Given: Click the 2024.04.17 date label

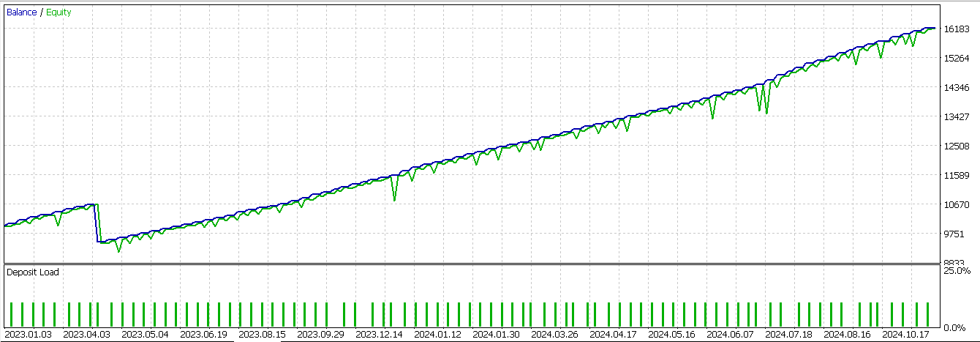Looking at the screenshot, I should (x=613, y=335).
